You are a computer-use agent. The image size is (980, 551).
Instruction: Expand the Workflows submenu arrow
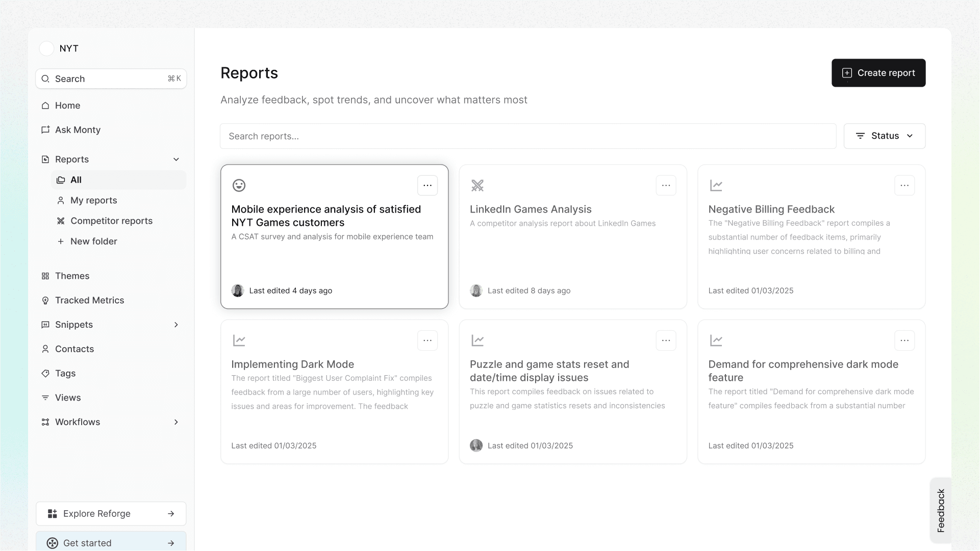click(176, 422)
